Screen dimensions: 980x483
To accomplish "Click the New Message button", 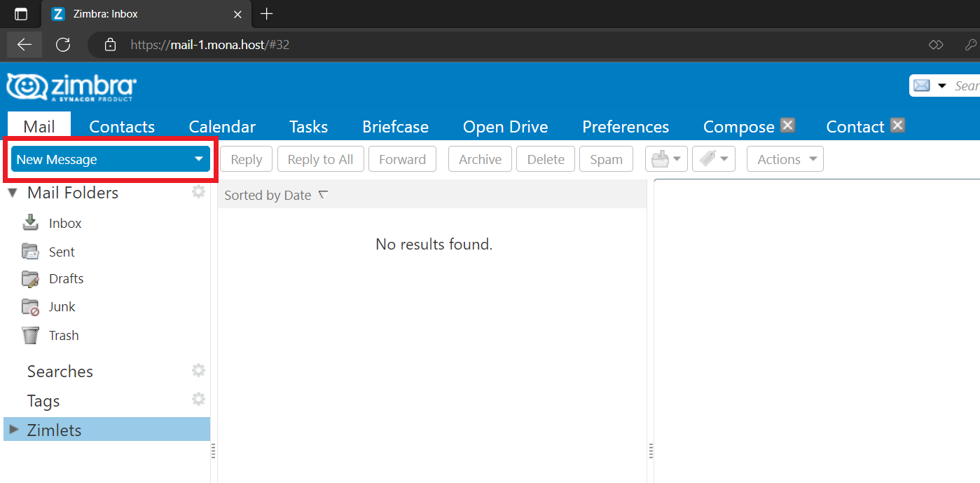I will pos(110,159).
